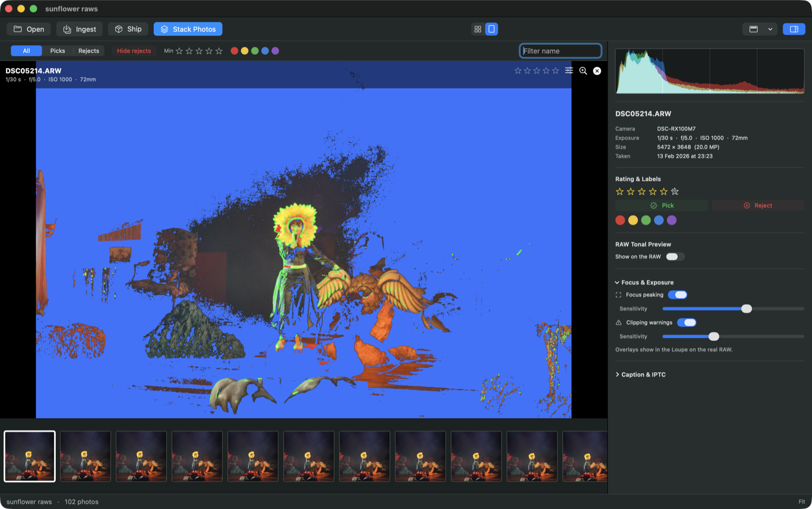Image resolution: width=812 pixels, height=509 pixels.
Task: Click the focus peaking bracket icon
Action: click(x=619, y=295)
